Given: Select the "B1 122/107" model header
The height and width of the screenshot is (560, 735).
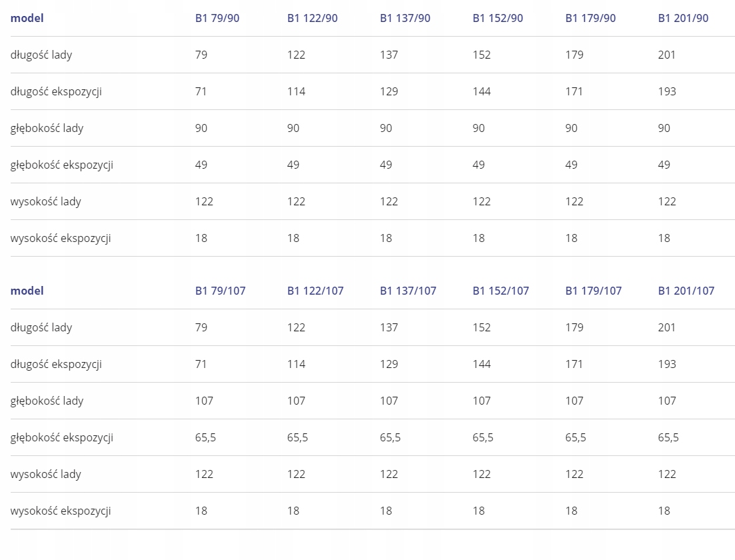Looking at the screenshot, I should (x=315, y=291).
